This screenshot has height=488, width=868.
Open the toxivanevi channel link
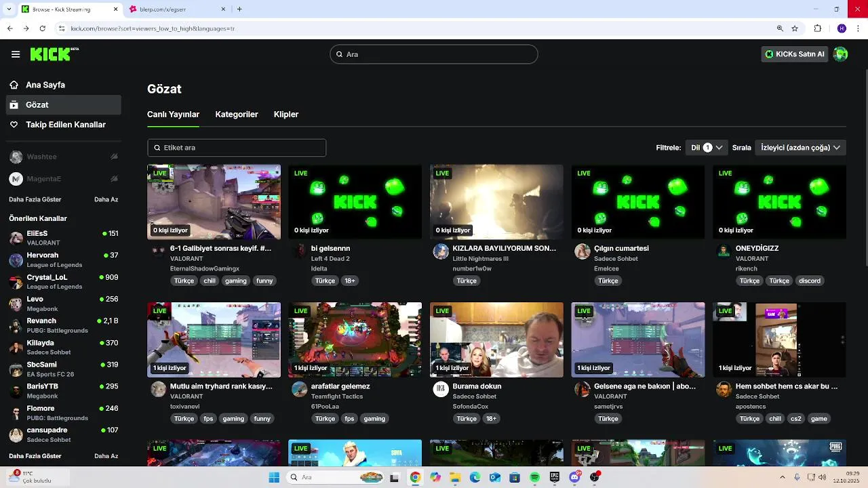tap(184, 407)
